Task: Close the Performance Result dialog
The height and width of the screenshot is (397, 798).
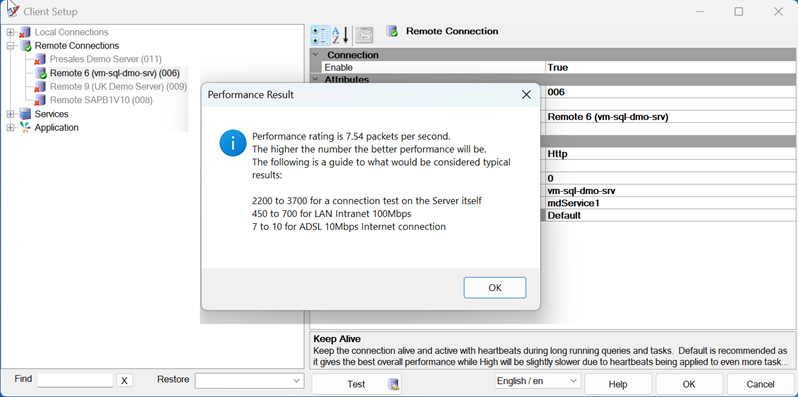Action: 526,95
